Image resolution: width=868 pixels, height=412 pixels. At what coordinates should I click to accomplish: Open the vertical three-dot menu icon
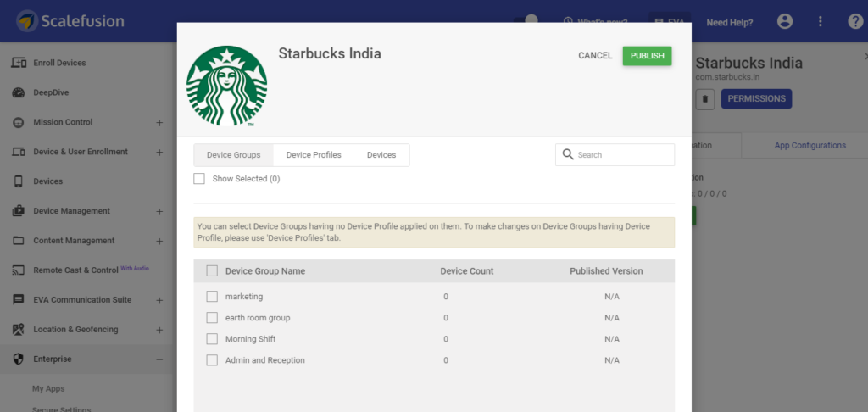pyautogui.click(x=821, y=21)
